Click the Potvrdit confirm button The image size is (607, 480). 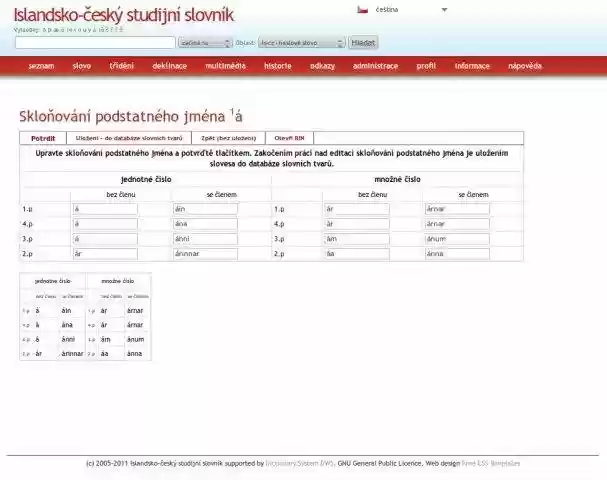(x=43, y=138)
